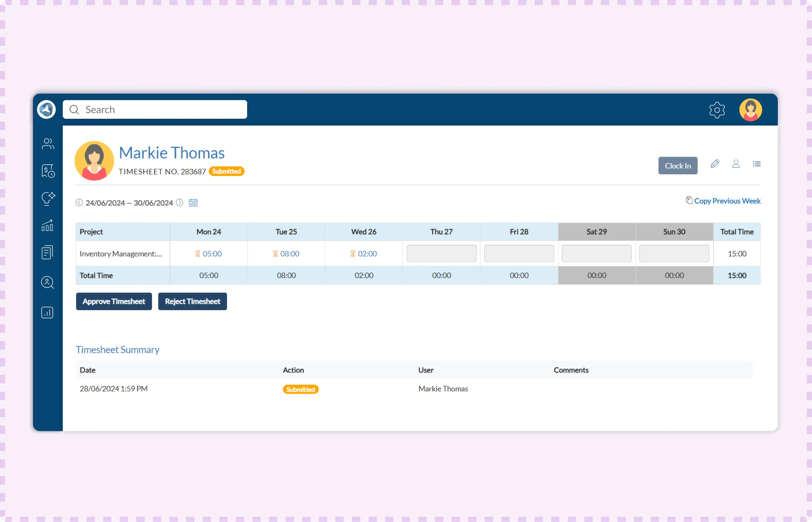812x522 pixels.
Task: Open the calendar date picker icon
Action: (x=193, y=202)
